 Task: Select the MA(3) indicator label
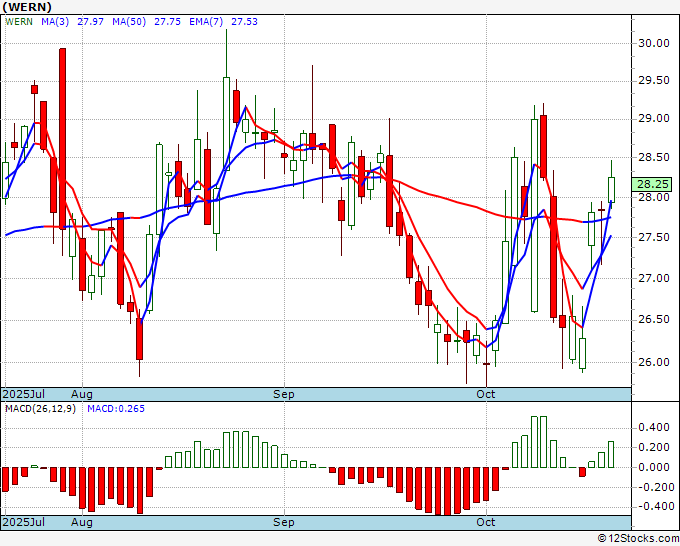55,22
